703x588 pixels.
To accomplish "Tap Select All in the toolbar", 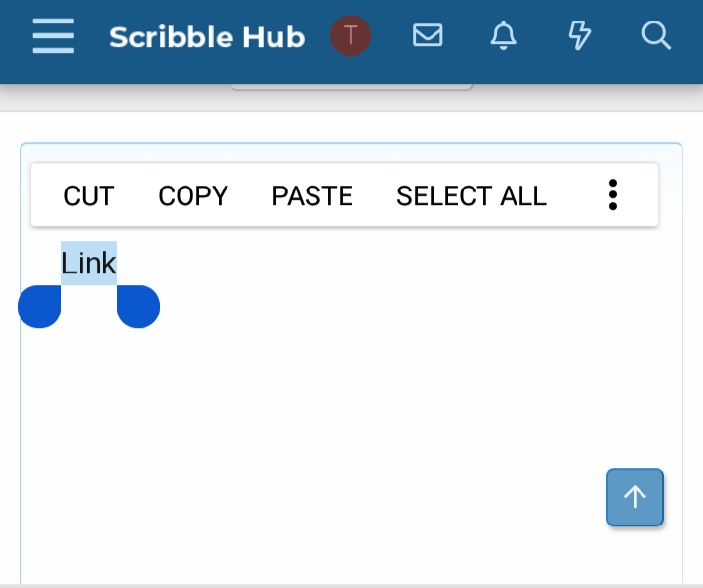I will 472,195.
